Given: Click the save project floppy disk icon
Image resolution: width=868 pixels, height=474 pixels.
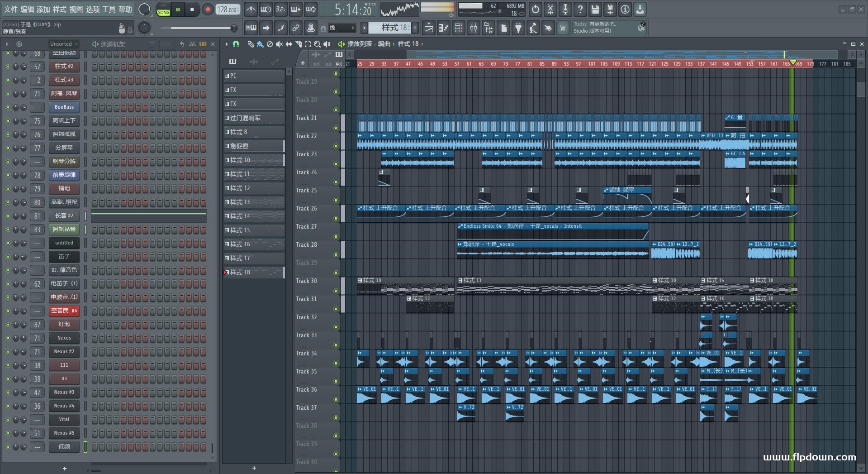Looking at the screenshot, I should 595,10.
